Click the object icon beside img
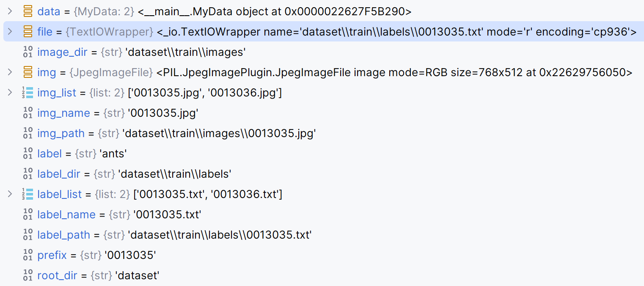This screenshot has height=286, width=644. pos(28,72)
